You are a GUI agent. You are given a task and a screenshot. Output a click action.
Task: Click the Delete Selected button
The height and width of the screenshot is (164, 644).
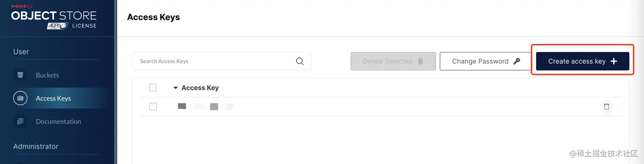(393, 61)
